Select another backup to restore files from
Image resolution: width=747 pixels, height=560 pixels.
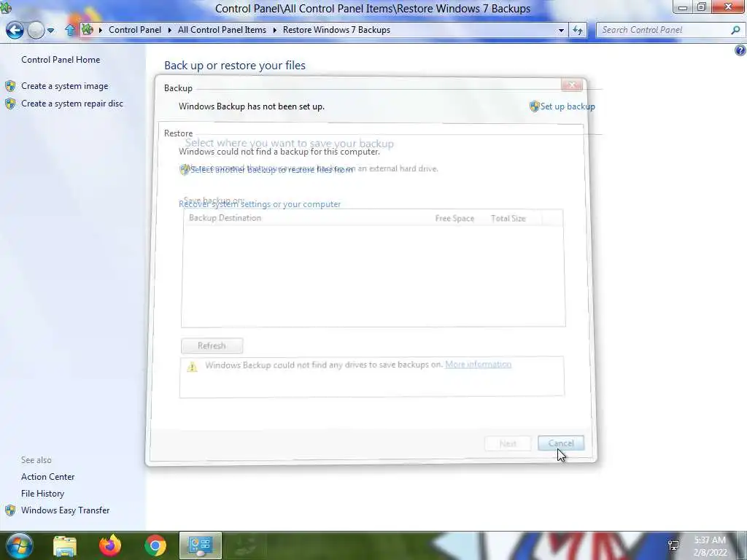coord(271,169)
